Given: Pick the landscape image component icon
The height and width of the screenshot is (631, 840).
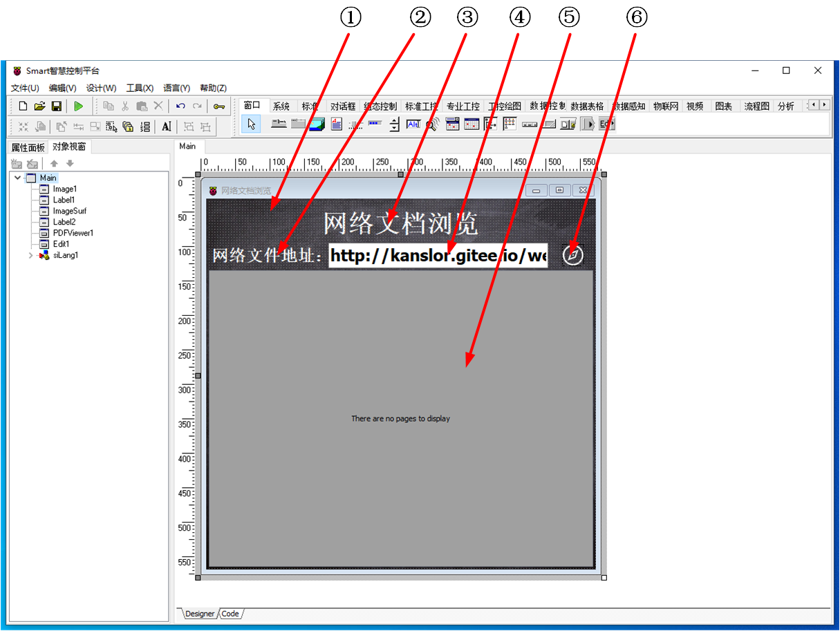Looking at the screenshot, I should click(317, 124).
